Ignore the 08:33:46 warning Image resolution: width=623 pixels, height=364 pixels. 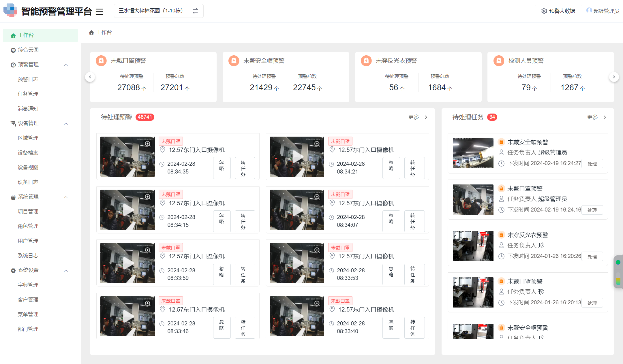point(222,328)
